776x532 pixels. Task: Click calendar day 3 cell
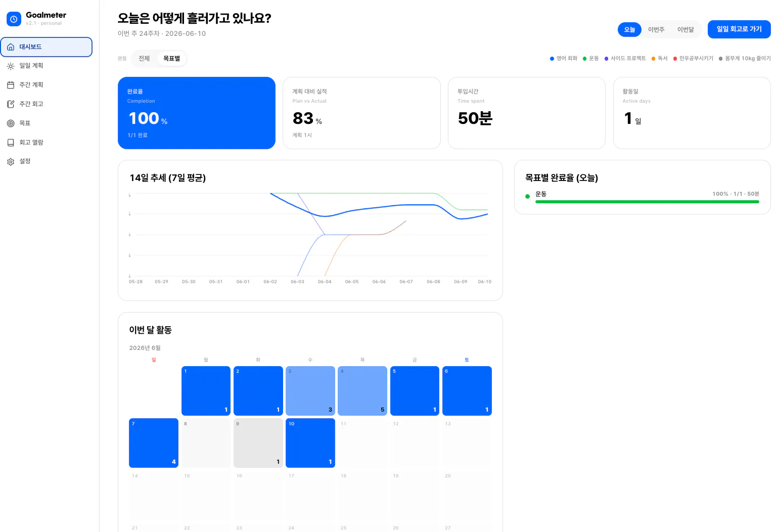310,391
